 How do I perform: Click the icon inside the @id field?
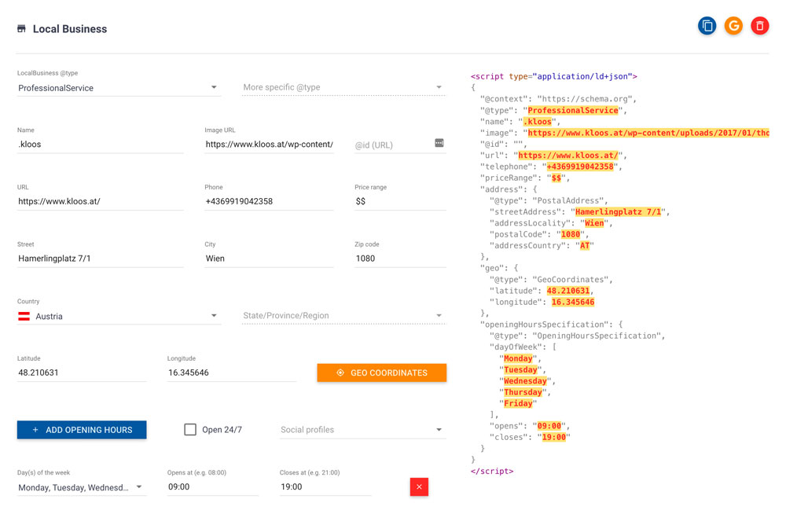[439, 143]
